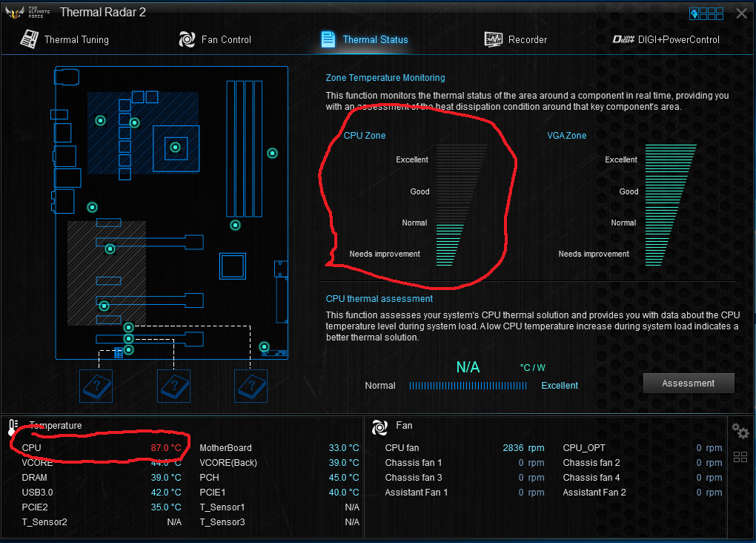Click the T_Sensor1 N/A row
Screen dimensions: 756x543
point(279,507)
